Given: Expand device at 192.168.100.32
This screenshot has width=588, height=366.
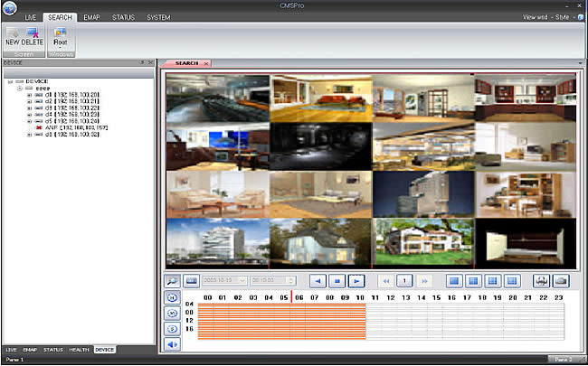Looking at the screenshot, I should [29, 135].
